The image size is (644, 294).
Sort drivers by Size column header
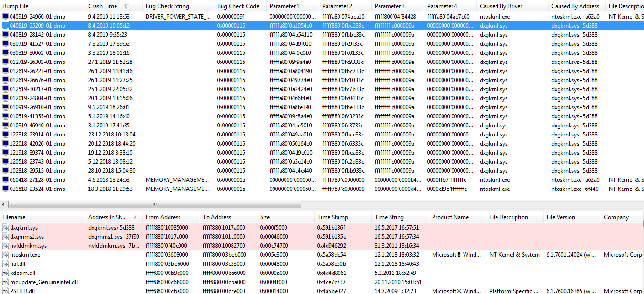point(286,217)
